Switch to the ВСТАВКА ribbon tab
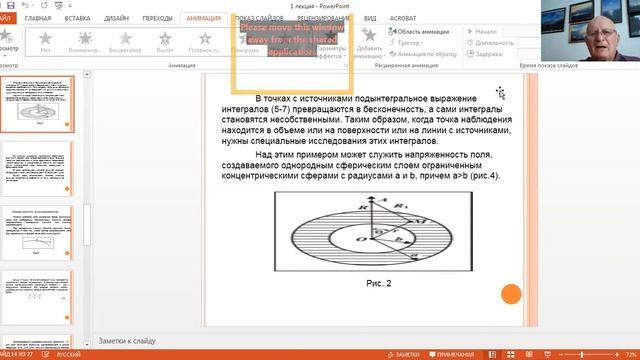This screenshot has width=640, height=360. [x=77, y=18]
